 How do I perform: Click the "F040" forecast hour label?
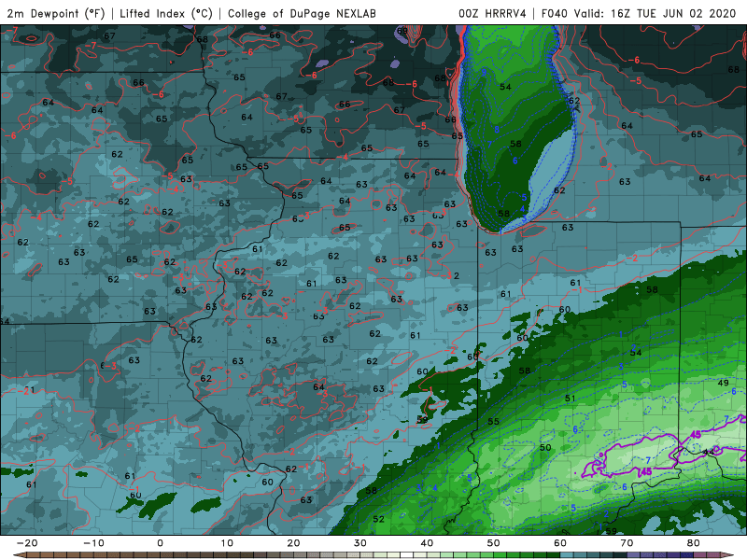pos(556,13)
